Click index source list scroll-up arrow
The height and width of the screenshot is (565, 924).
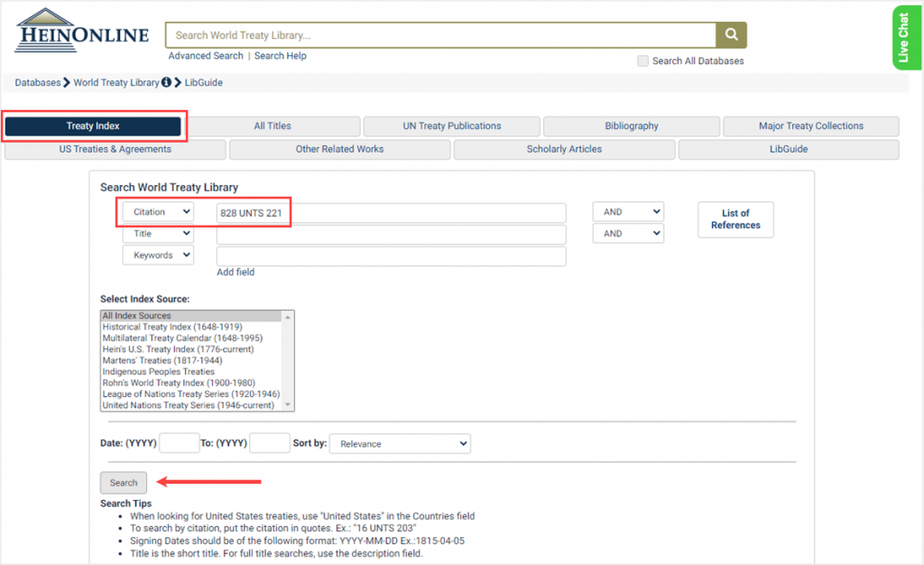(x=288, y=317)
